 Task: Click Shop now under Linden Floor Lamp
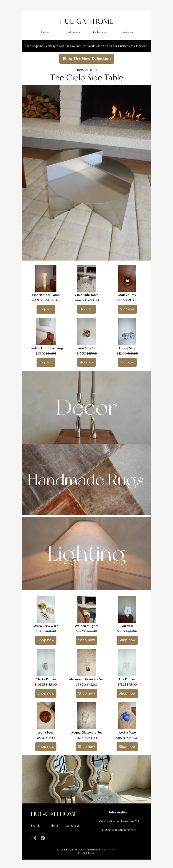point(46,309)
